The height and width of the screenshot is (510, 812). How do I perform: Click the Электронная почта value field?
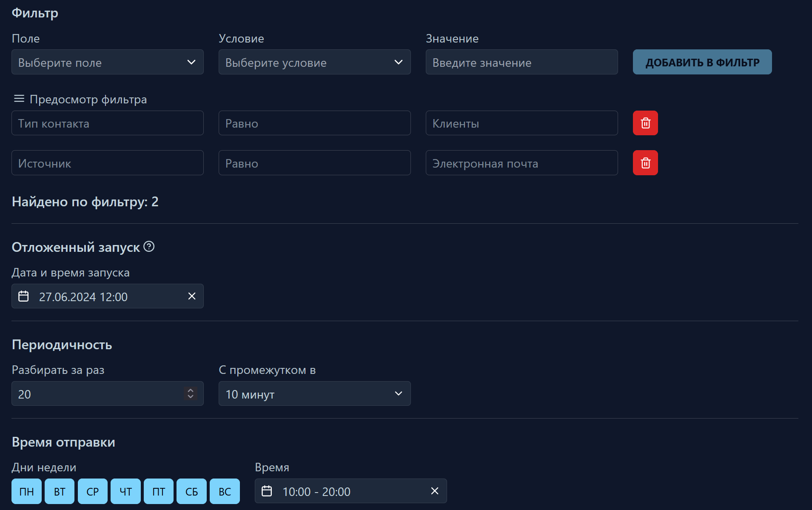[x=521, y=163]
